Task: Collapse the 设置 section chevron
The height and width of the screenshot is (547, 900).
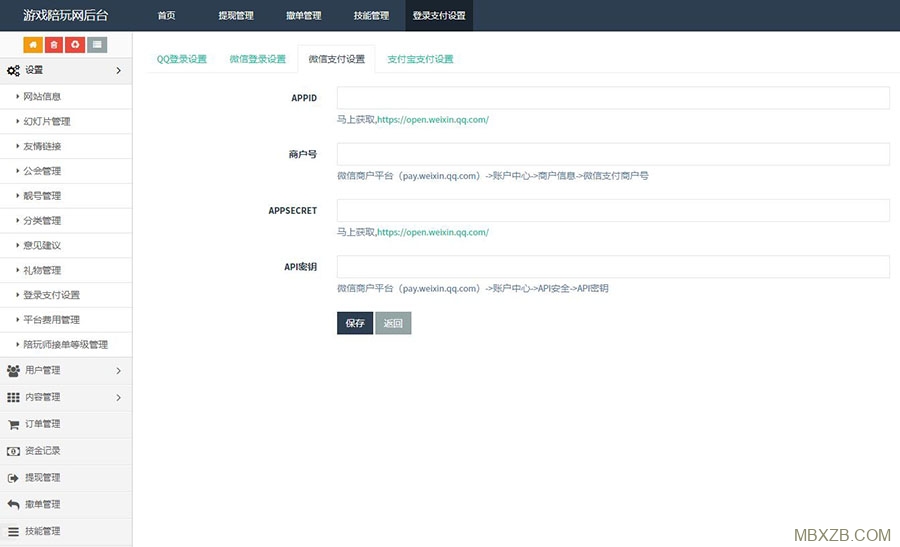Action: (x=118, y=71)
